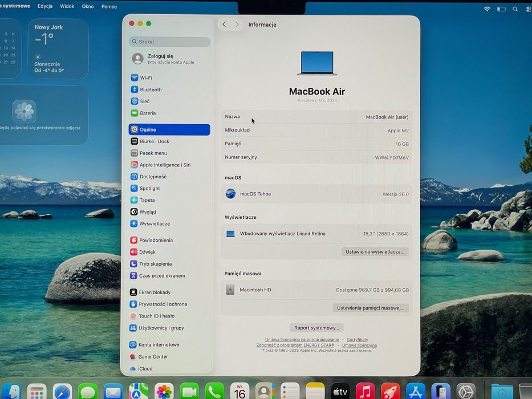
Task: Click the battery status icon in menu bar
Action: point(501,9)
